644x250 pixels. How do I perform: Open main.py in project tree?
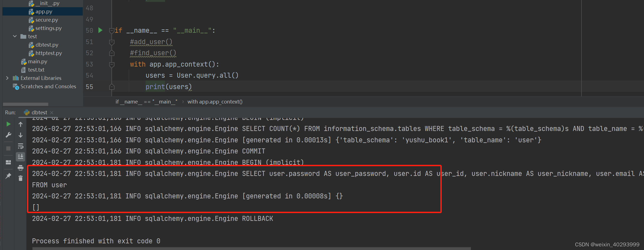pos(38,62)
